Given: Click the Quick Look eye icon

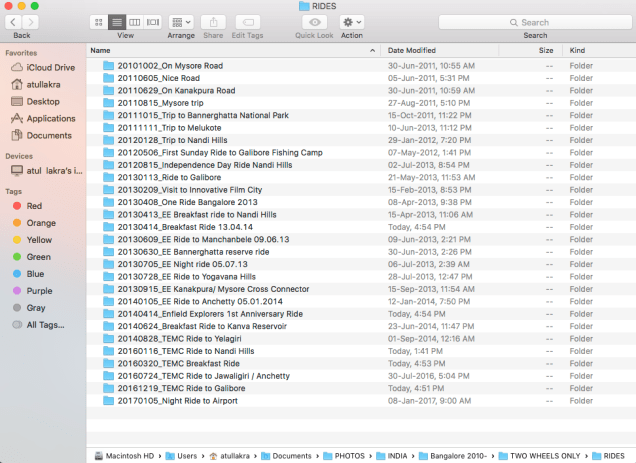Looking at the screenshot, I should pyautogui.click(x=314, y=21).
